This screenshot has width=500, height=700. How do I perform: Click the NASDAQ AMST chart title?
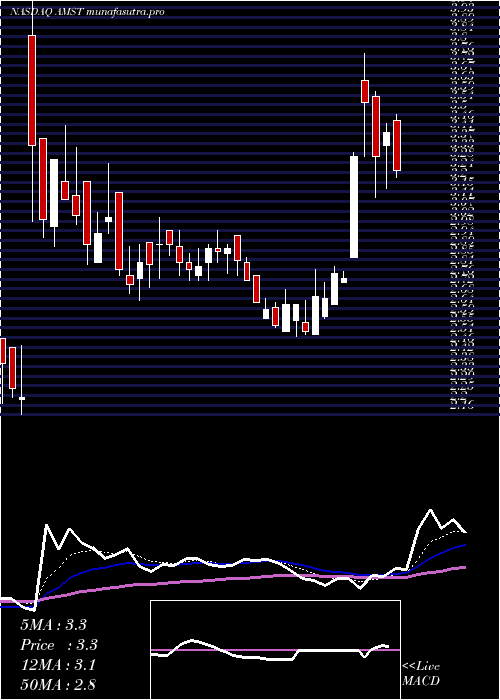87,12
